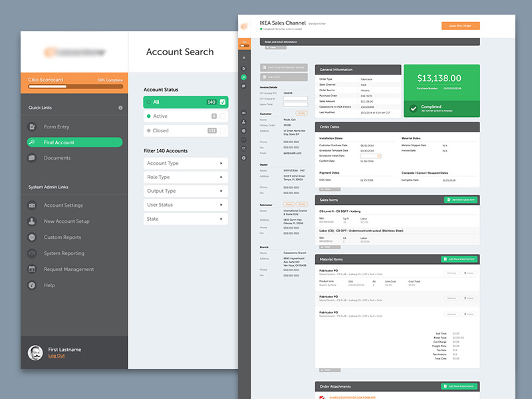Expand the Account Type filter

pos(186,163)
